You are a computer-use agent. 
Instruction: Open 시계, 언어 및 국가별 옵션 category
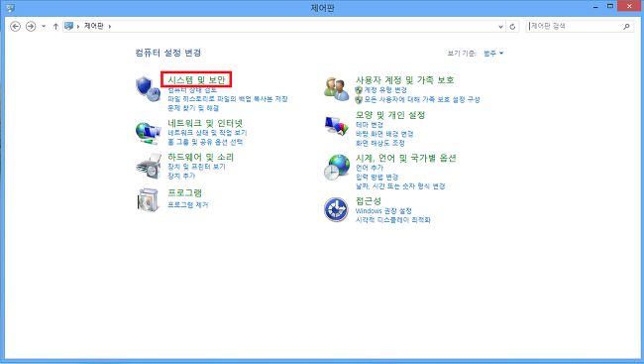tap(406, 158)
